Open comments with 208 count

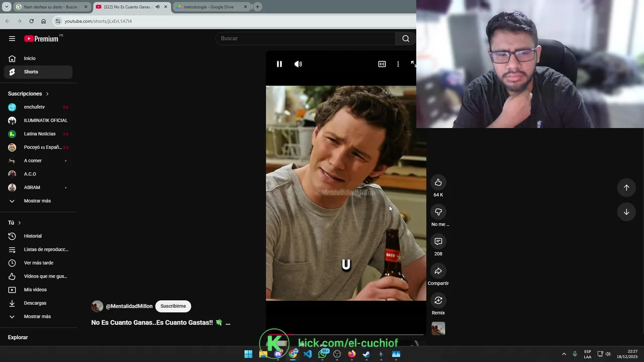coord(438,241)
